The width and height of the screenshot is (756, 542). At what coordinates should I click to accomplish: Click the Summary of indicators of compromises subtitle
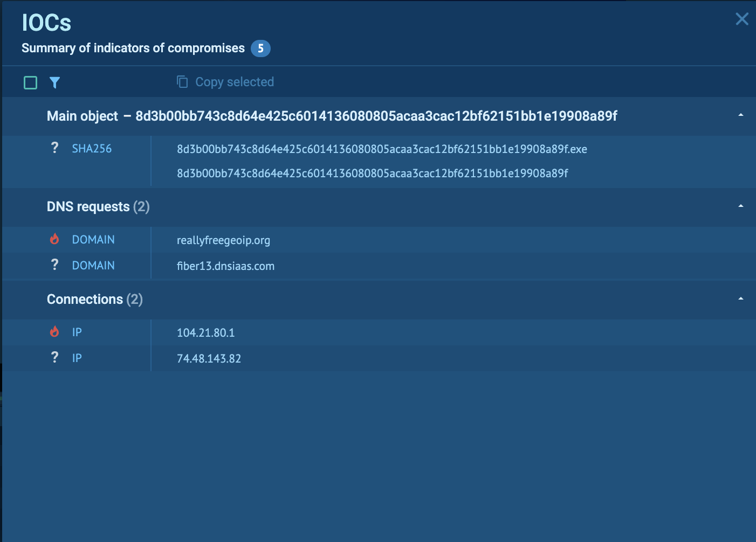point(133,48)
